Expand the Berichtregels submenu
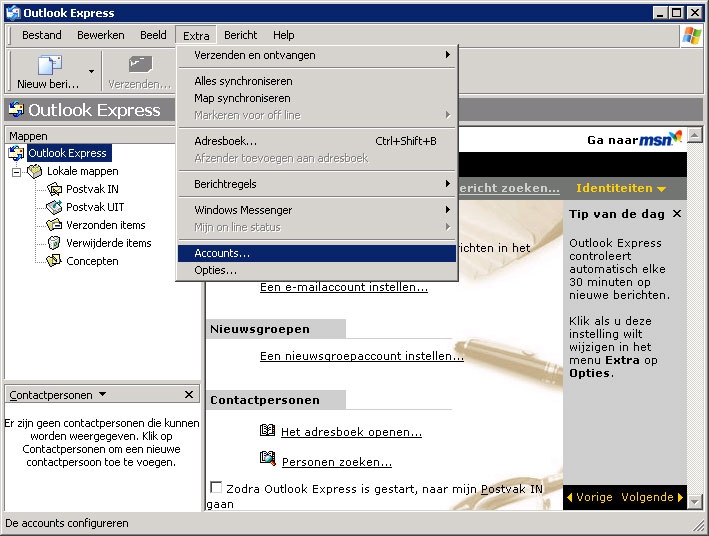 [x=317, y=184]
